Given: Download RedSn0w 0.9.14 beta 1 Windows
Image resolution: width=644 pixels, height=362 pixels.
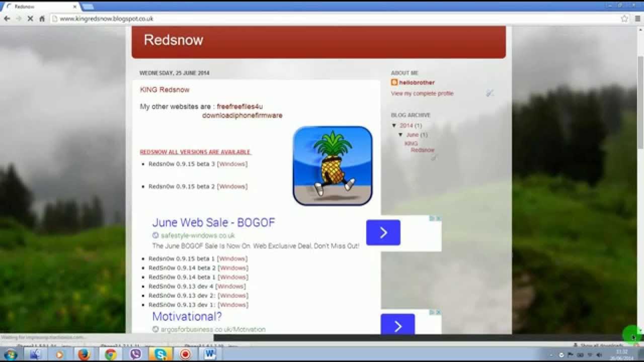Looking at the screenshot, I should click(233, 277).
